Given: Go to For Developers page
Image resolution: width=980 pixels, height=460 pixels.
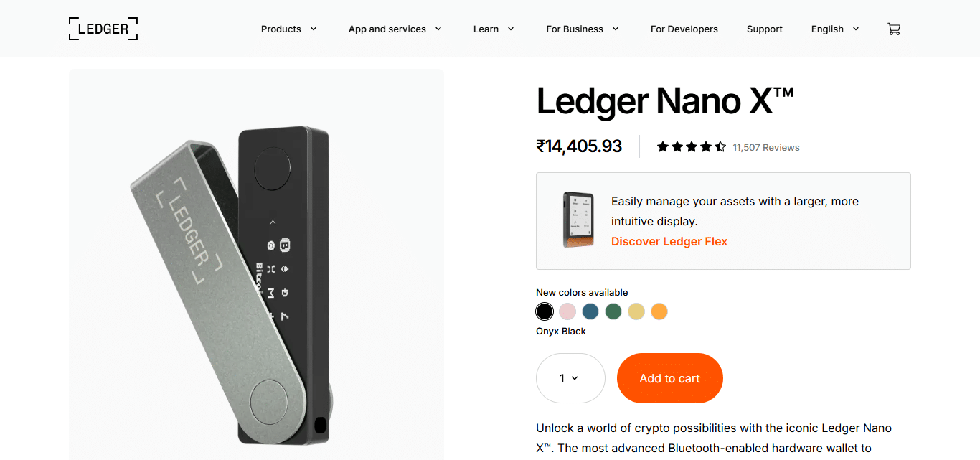Looking at the screenshot, I should coord(684,29).
